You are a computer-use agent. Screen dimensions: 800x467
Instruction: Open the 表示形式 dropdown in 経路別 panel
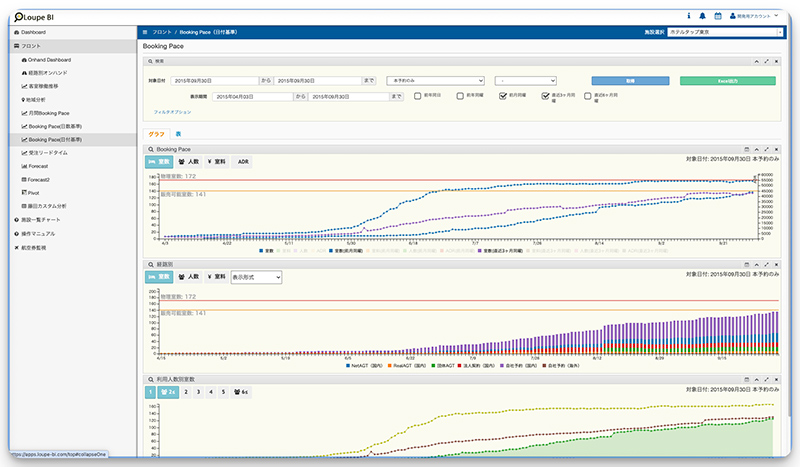point(256,277)
